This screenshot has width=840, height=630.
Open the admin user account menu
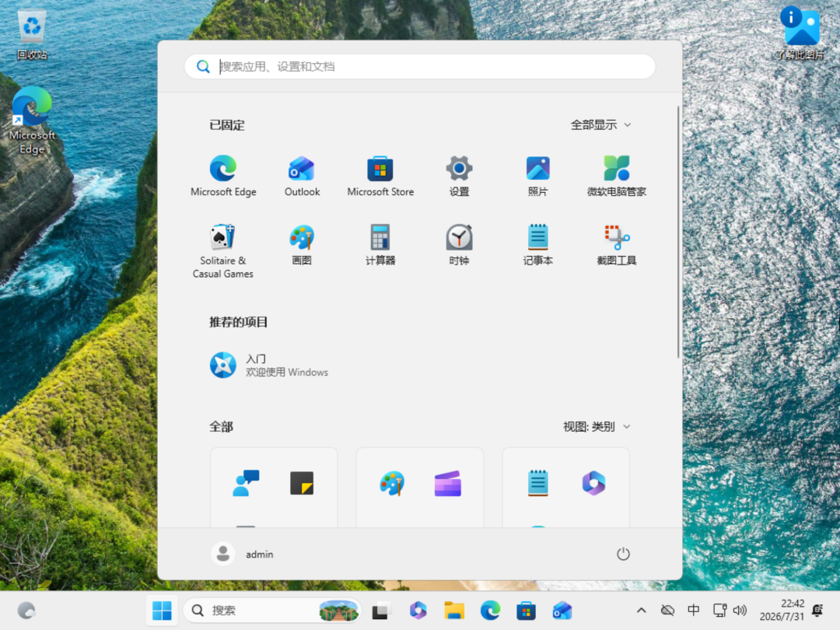(x=242, y=554)
